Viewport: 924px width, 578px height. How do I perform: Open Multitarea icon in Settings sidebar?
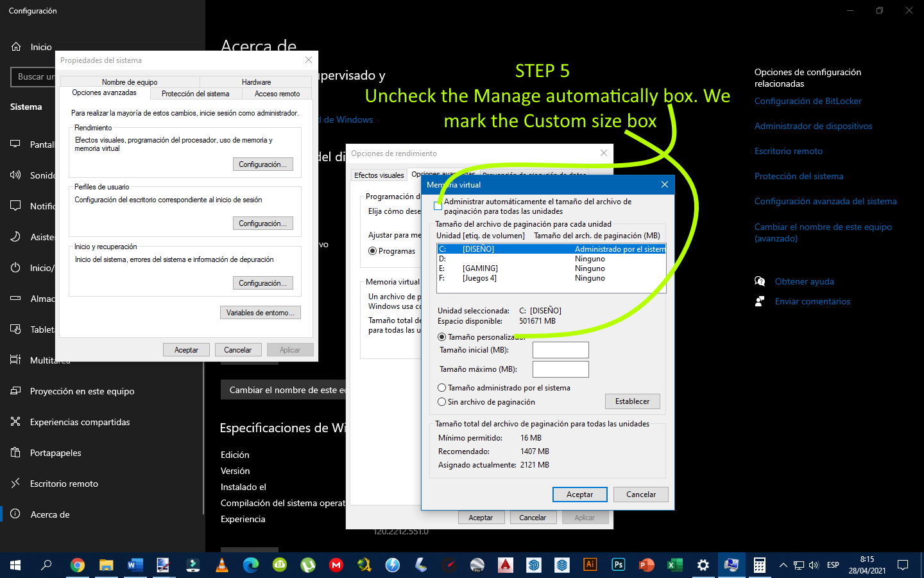[15, 360]
